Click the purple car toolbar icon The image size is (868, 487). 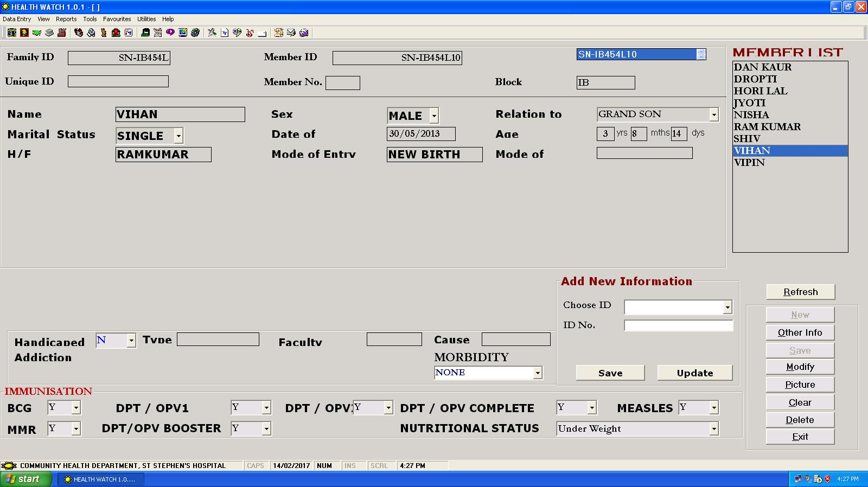pos(303,33)
